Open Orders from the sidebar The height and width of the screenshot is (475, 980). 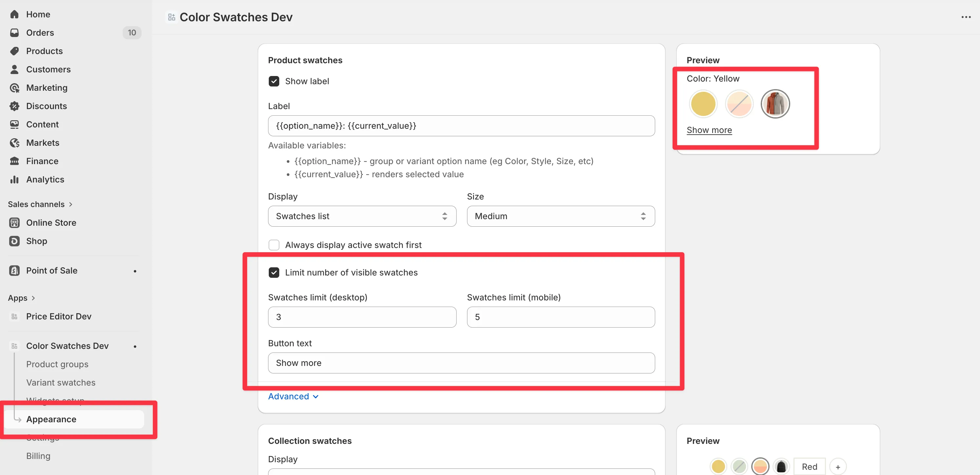coord(40,33)
